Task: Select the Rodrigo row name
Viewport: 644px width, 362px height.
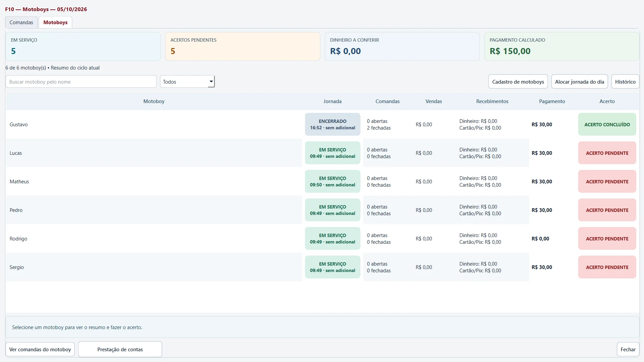Action: point(18,238)
